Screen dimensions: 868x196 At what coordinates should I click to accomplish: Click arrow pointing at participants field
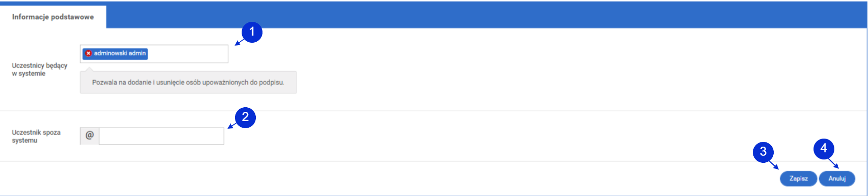click(x=239, y=42)
